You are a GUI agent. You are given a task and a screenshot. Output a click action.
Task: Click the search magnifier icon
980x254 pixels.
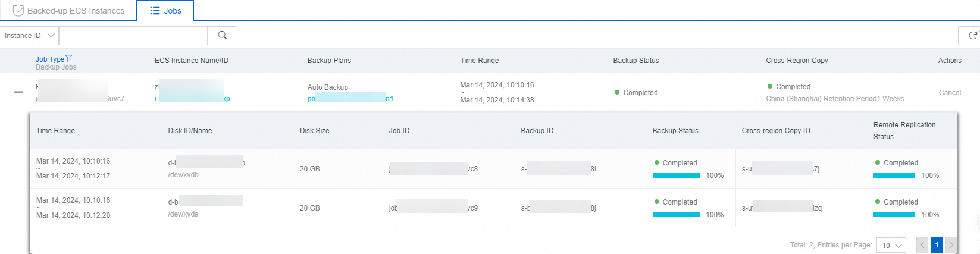223,36
